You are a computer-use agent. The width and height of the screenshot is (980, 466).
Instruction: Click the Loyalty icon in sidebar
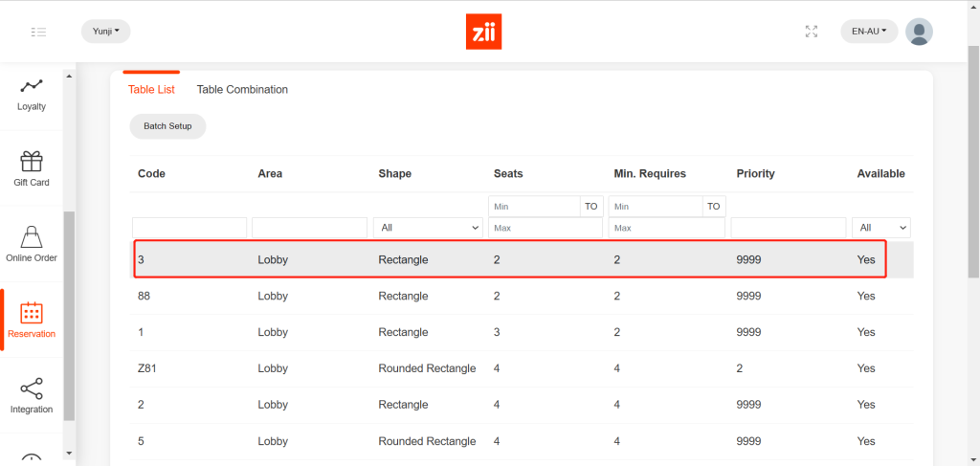32,87
